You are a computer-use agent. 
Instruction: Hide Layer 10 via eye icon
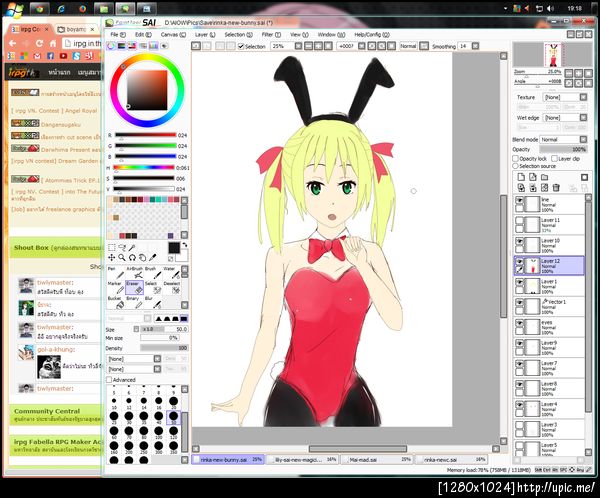click(519, 241)
